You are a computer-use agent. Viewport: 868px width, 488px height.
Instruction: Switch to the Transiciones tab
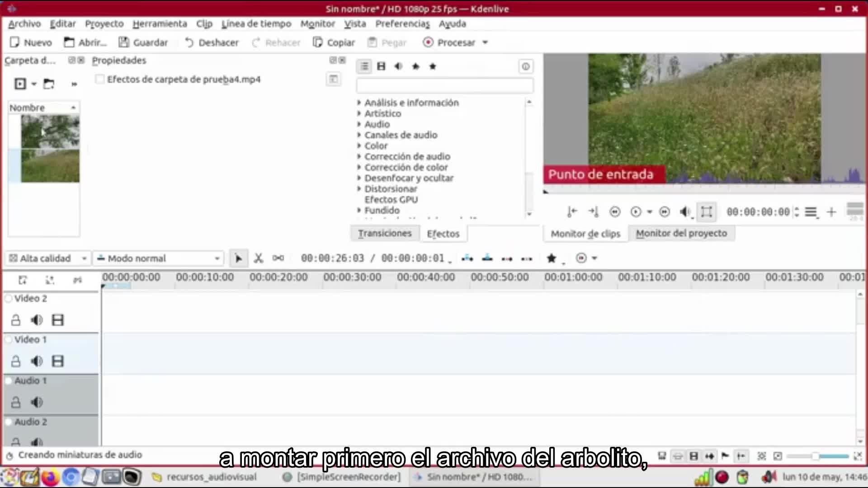coord(385,233)
